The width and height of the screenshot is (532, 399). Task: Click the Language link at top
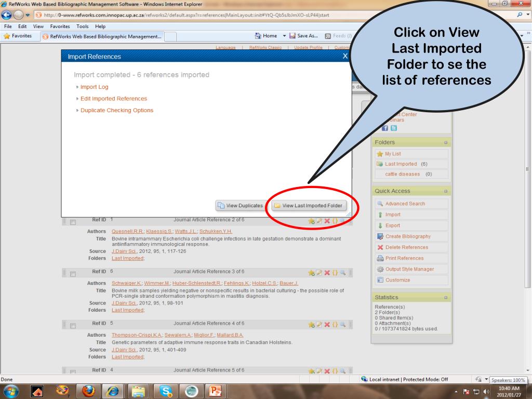(225, 47)
